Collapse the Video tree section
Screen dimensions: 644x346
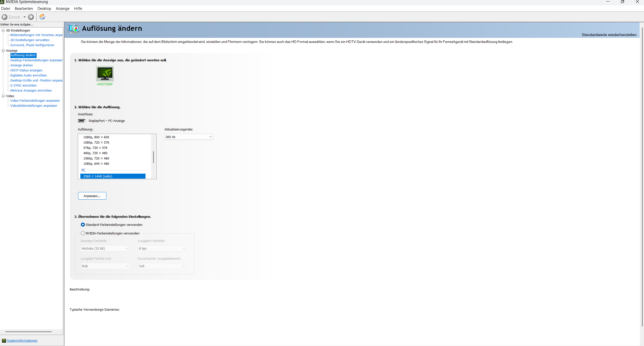(3, 96)
